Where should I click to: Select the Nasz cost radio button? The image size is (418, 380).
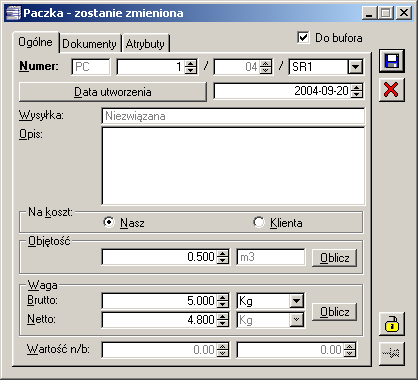pos(109,222)
